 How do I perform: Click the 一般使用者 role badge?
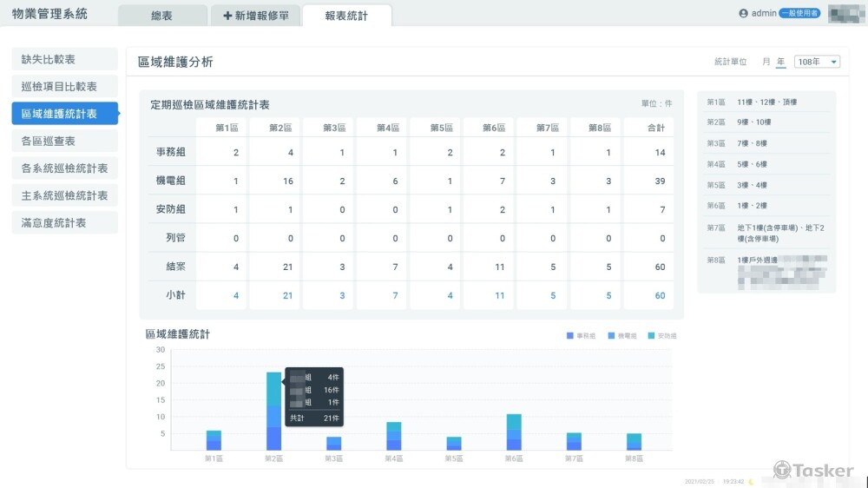pos(799,14)
